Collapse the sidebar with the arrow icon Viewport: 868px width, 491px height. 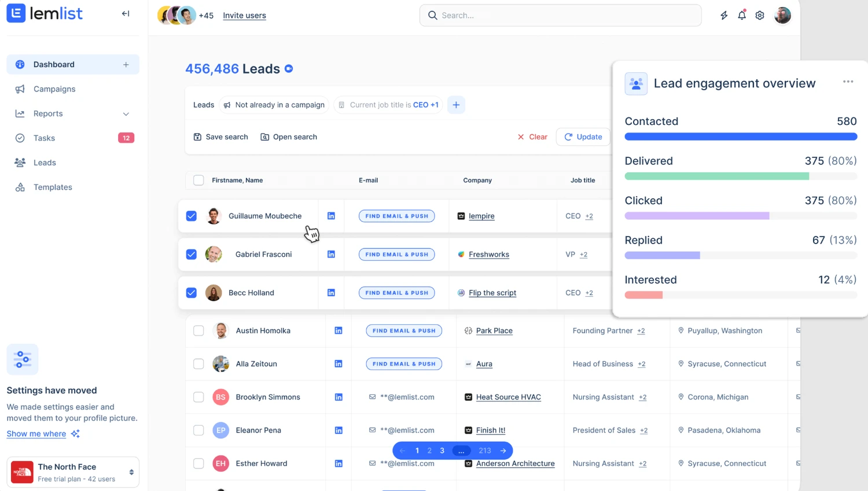(126, 14)
